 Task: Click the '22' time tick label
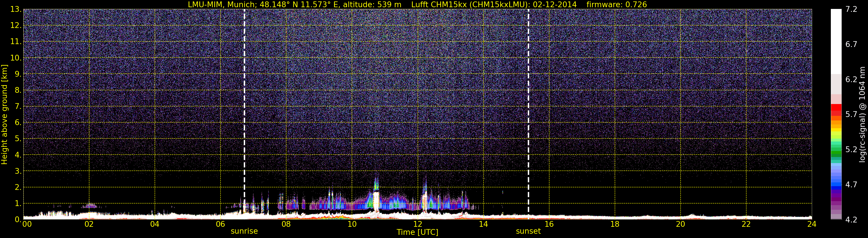pyautogui.click(x=746, y=224)
